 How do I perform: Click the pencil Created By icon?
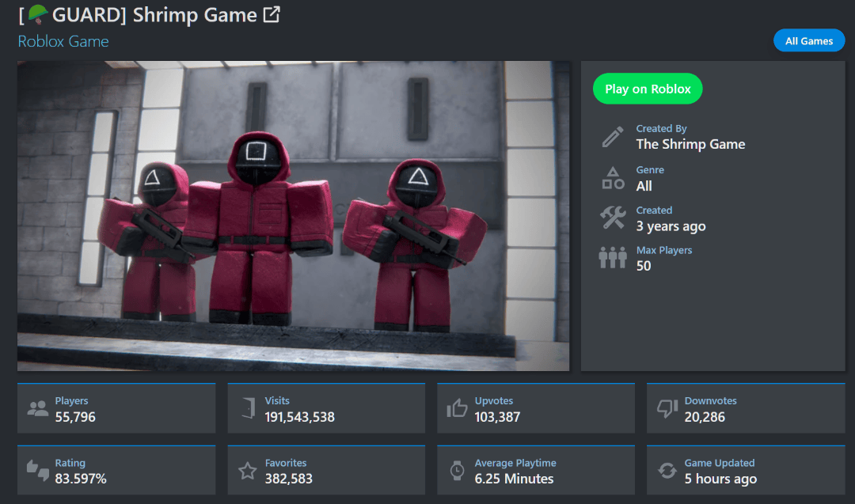pos(612,137)
